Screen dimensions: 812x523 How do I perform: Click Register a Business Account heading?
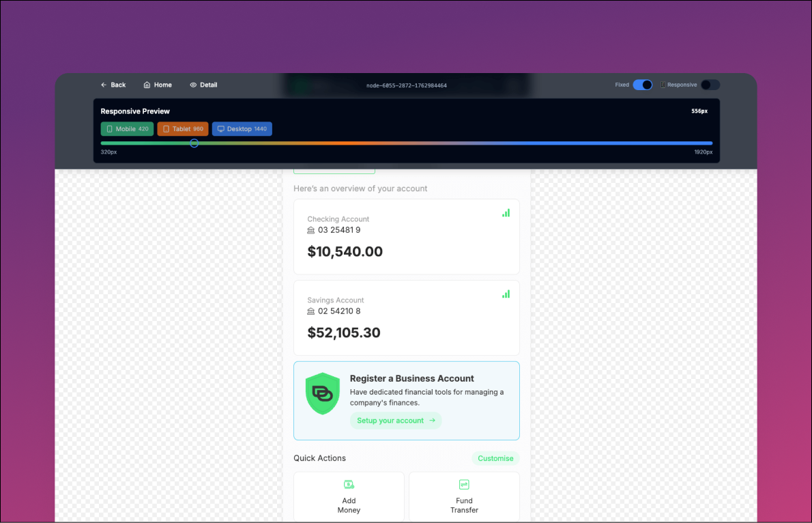coord(411,378)
